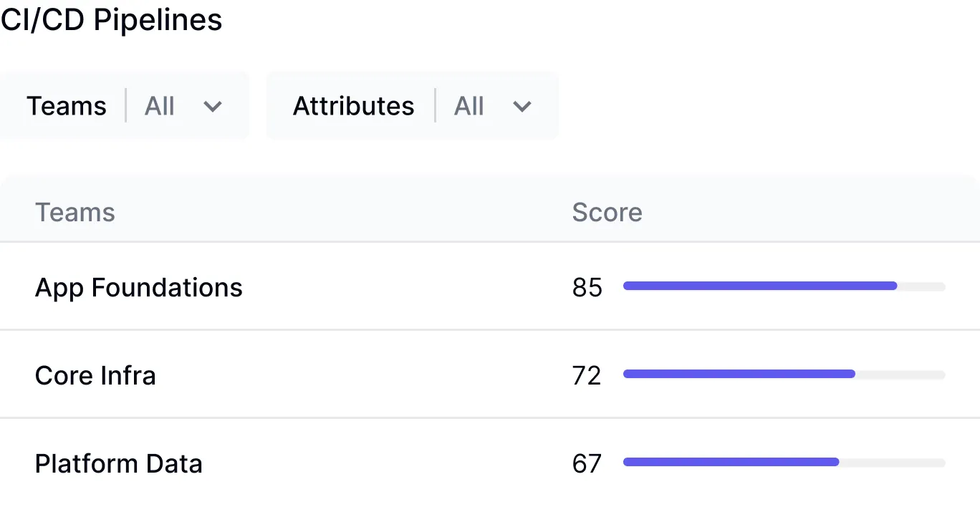Click the score value 67
Viewport: 980px width, 507px height.
tap(587, 463)
